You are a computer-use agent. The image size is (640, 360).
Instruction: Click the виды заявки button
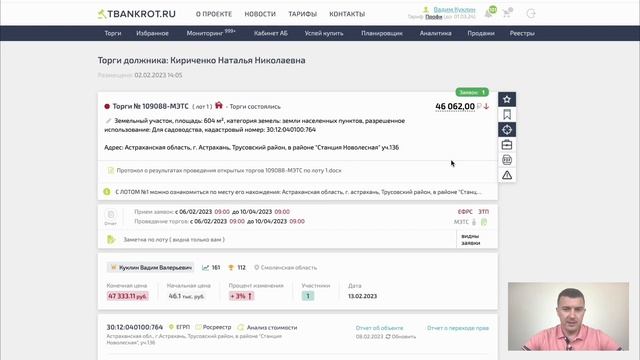tap(471, 240)
